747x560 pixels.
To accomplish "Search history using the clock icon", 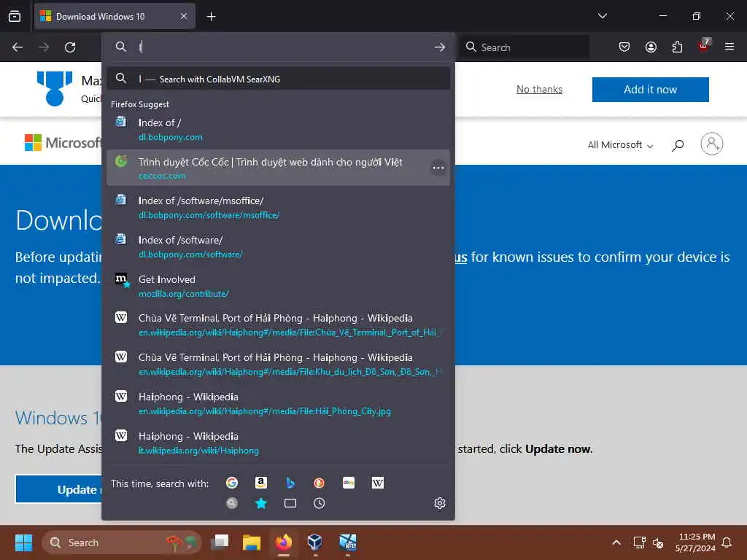I will point(320,503).
